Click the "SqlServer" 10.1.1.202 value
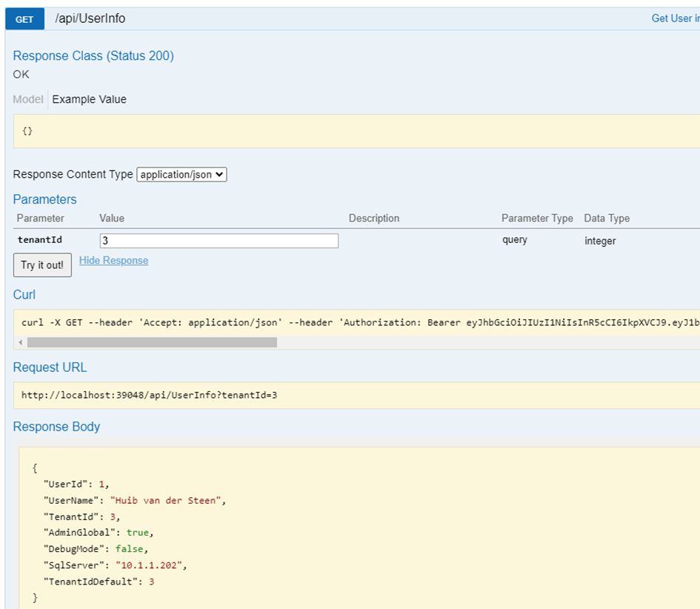The image size is (700, 609). [x=149, y=565]
